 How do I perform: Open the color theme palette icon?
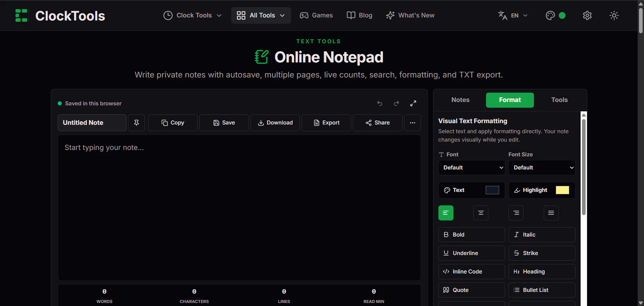[x=550, y=15]
